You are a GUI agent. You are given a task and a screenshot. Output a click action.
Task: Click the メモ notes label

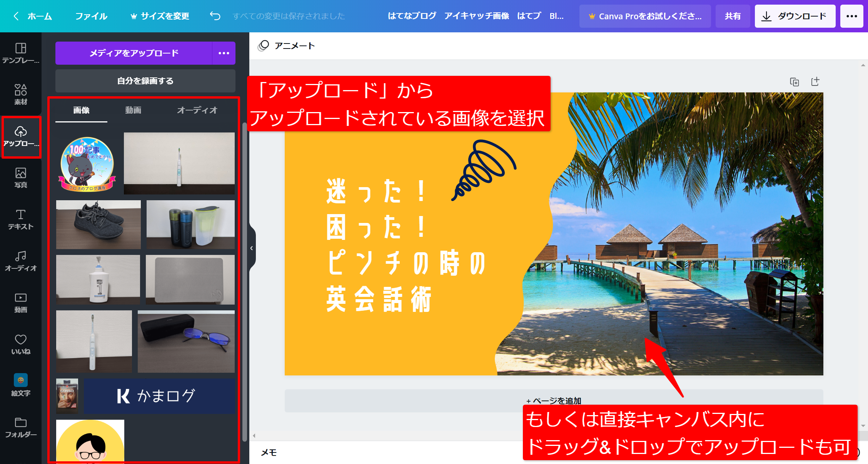pyautogui.click(x=269, y=453)
